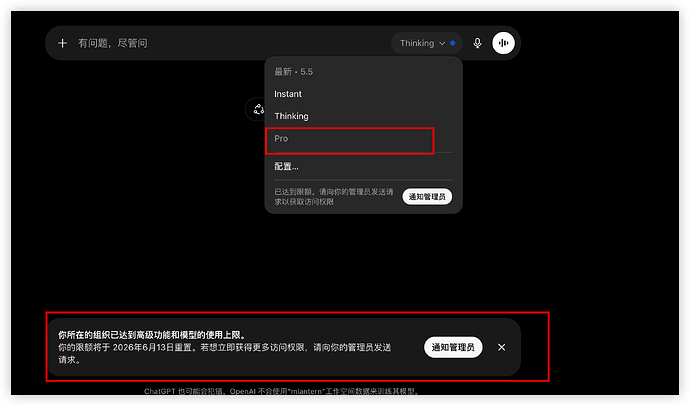
Task: Click the 2026年6月13日 reset date text
Action: 144,347
